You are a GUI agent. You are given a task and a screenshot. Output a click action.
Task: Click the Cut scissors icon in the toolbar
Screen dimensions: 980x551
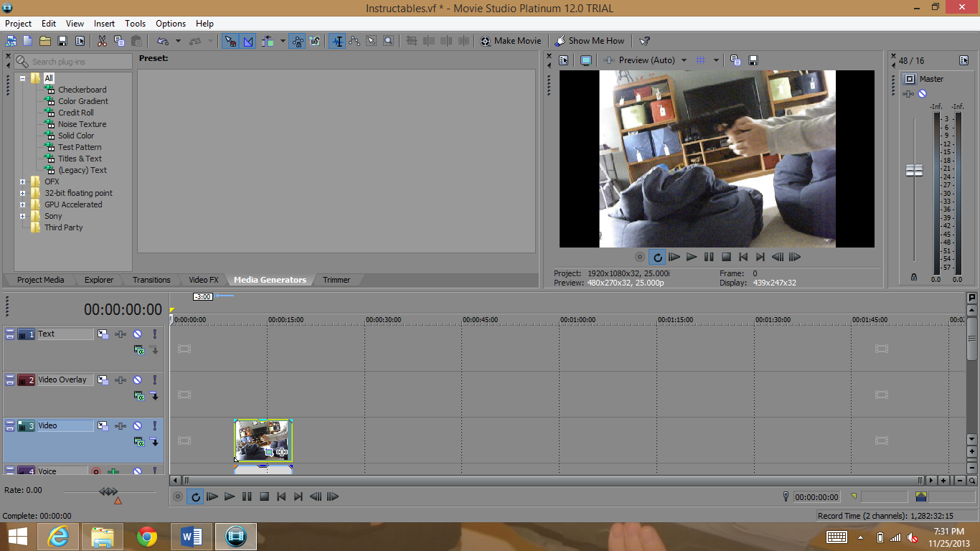pos(102,41)
